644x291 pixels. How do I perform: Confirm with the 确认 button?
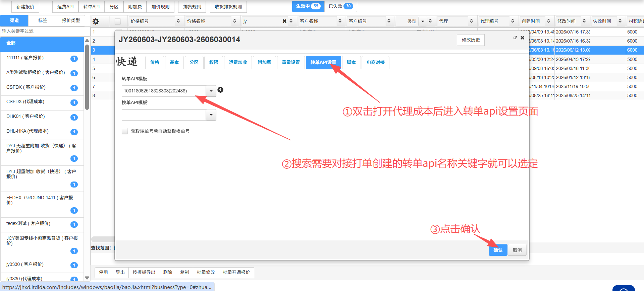[x=498, y=250]
